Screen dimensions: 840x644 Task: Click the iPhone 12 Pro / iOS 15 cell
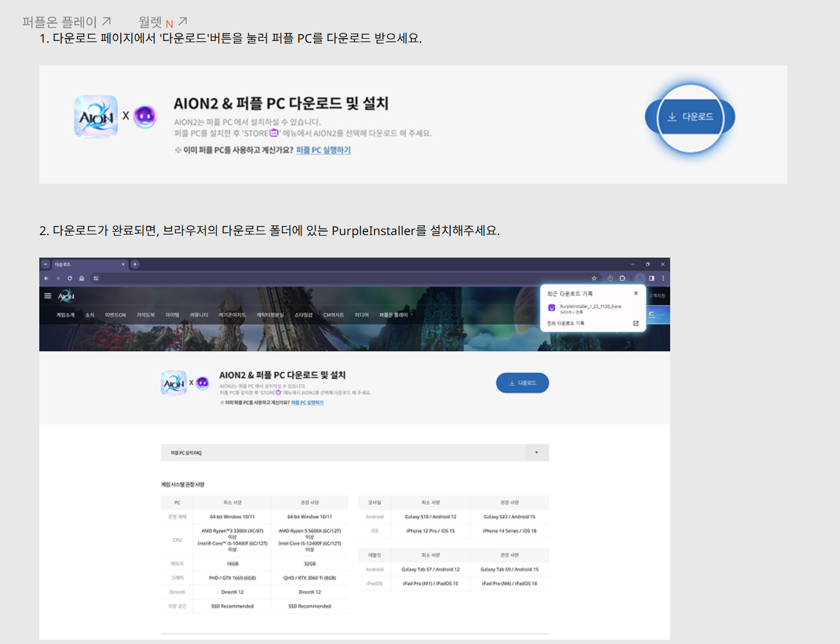[430, 531]
